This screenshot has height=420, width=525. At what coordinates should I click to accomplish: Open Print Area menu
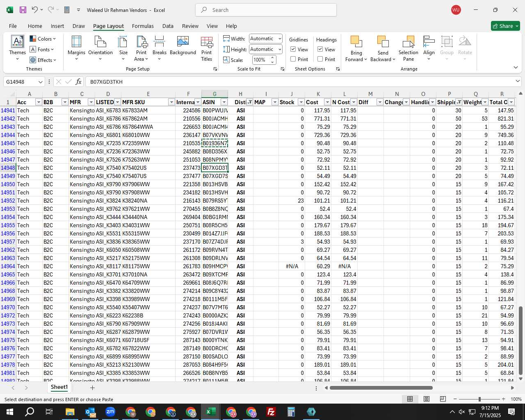(142, 48)
